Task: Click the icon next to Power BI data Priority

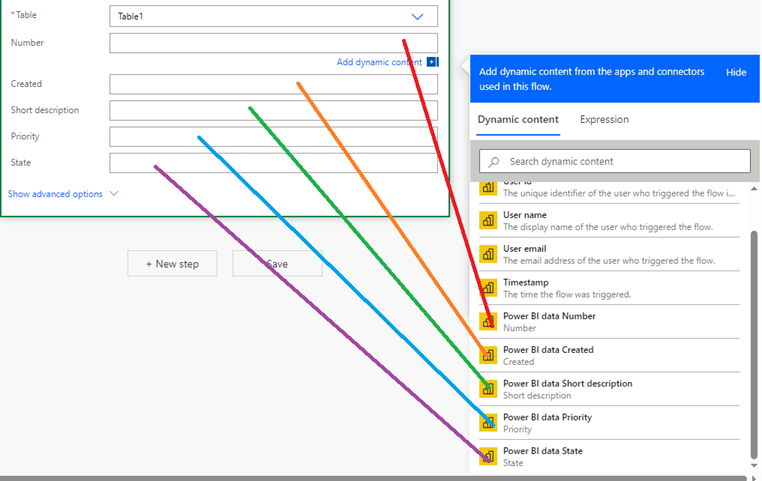Action: point(488,423)
